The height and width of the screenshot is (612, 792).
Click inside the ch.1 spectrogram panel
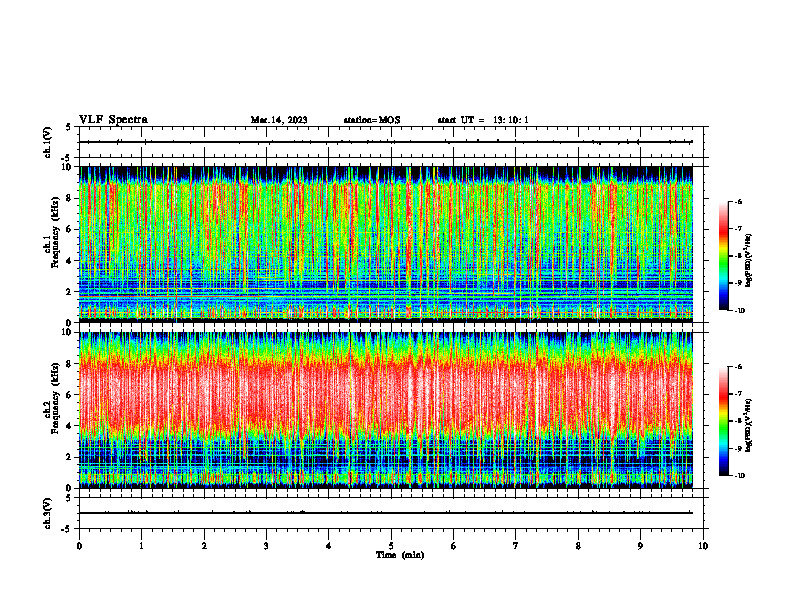point(386,244)
